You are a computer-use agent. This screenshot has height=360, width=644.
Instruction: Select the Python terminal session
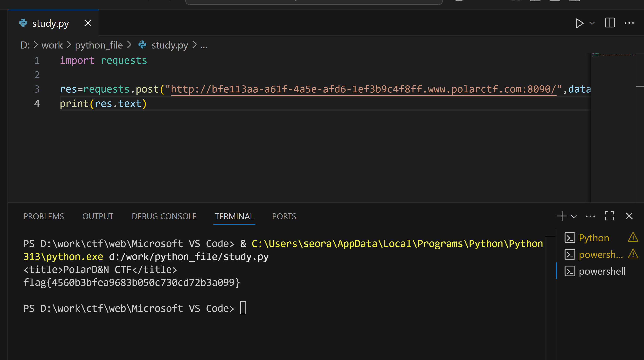[x=594, y=238]
